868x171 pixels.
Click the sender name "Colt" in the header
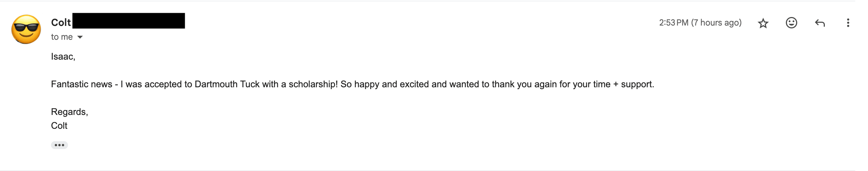click(x=61, y=22)
